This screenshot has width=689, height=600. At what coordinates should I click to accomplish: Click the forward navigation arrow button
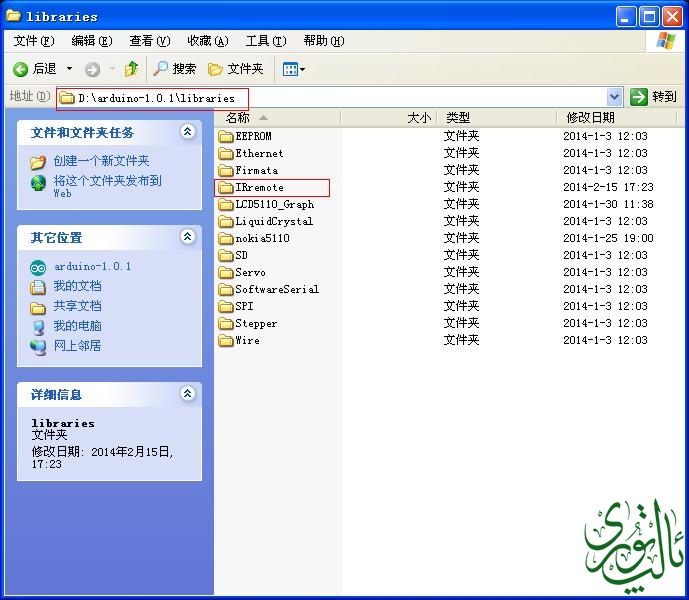coord(92,69)
